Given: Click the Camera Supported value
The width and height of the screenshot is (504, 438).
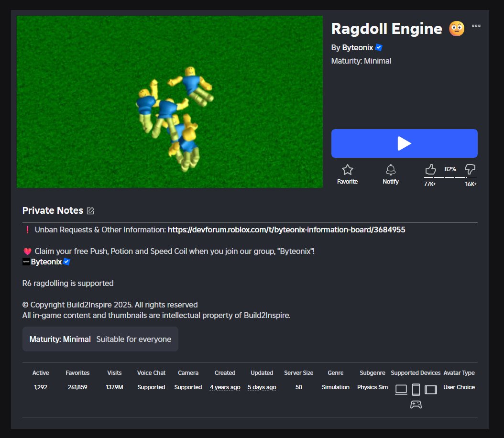Looking at the screenshot, I should (188, 387).
